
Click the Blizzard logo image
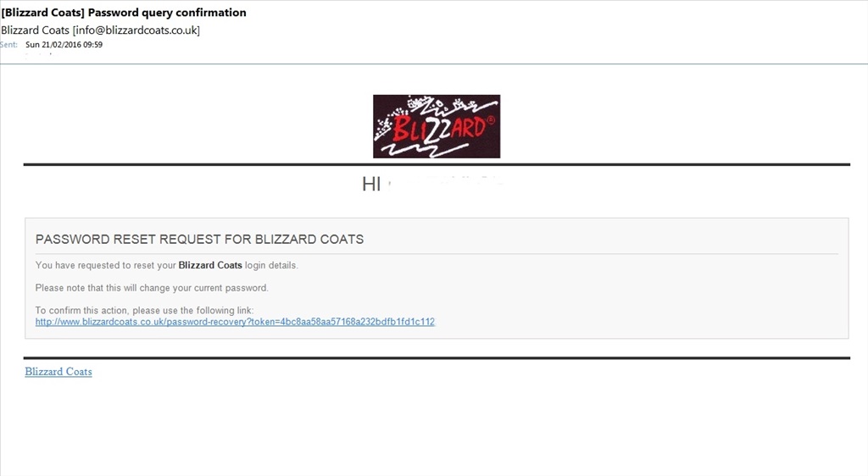click(x=437, y=126)
